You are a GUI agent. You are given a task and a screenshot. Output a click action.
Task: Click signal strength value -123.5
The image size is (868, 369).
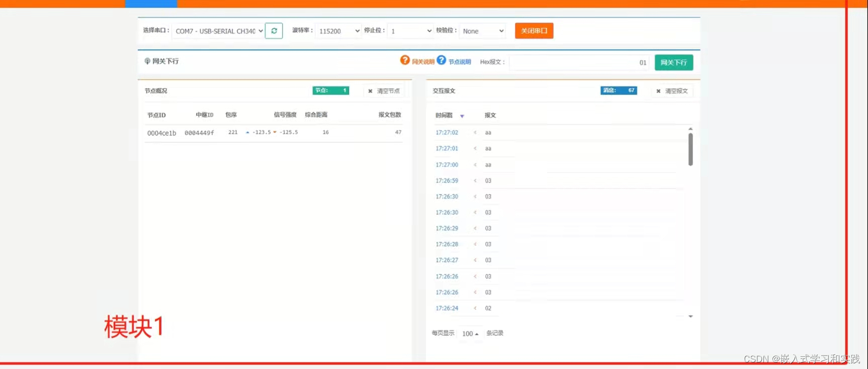coord(262,132)
